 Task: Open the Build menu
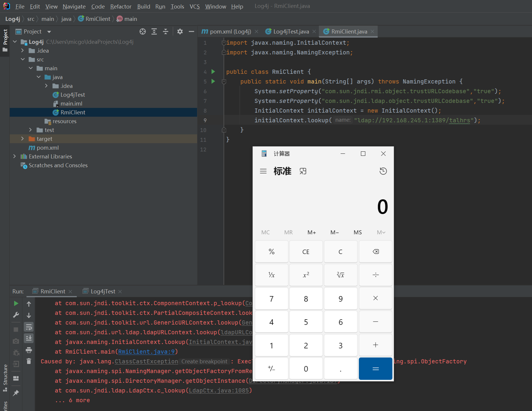pos(144,6)
